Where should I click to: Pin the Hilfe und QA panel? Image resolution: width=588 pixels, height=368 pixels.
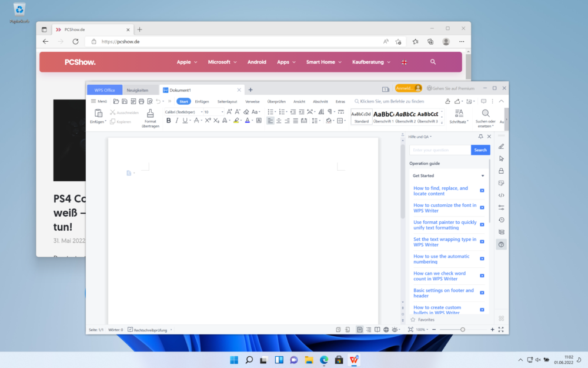(x=481, y=137)
